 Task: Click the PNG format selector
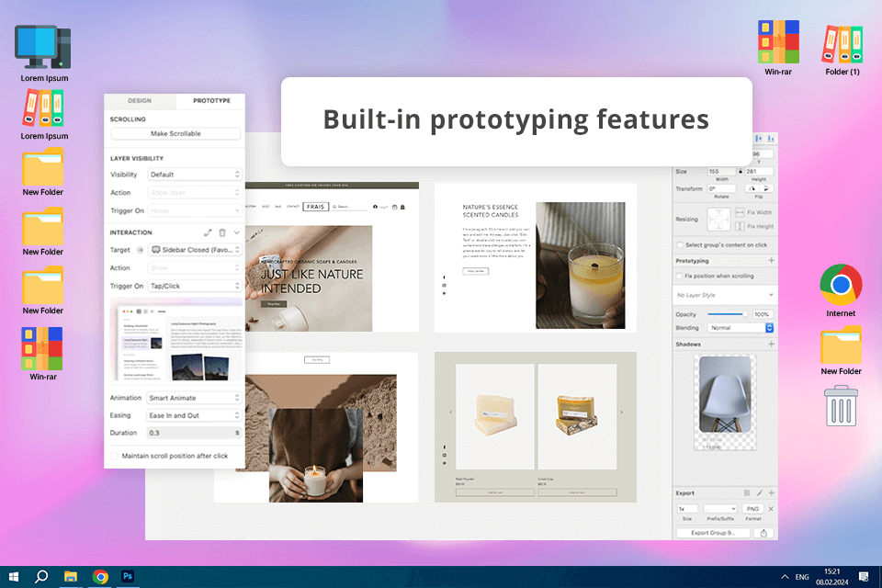pyautogui.click(x=752, y=509)
